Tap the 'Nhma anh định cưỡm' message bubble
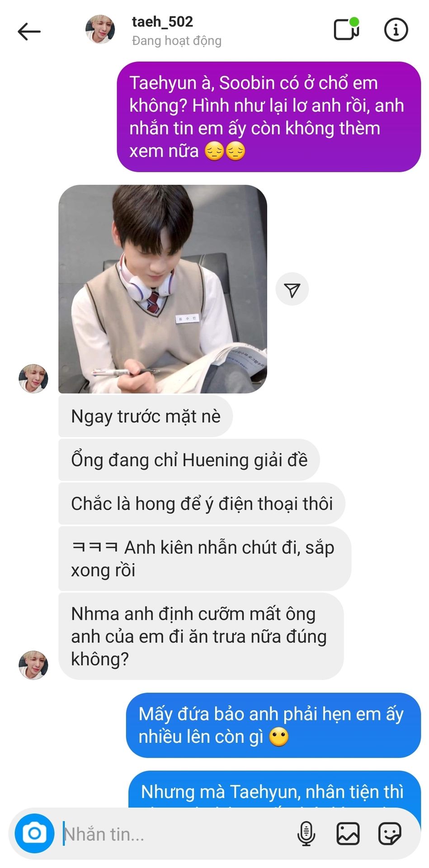The width and height of the screenshot is (429, 868). (x=201, y=636)
